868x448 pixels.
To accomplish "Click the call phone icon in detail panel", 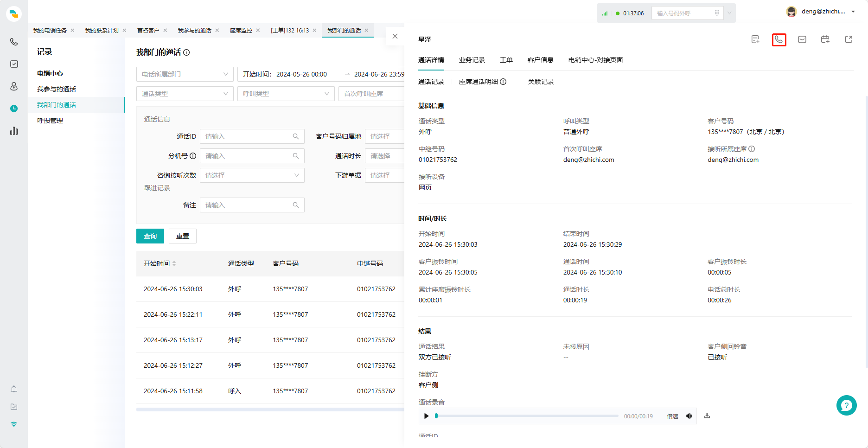I will tap(779, 39).
